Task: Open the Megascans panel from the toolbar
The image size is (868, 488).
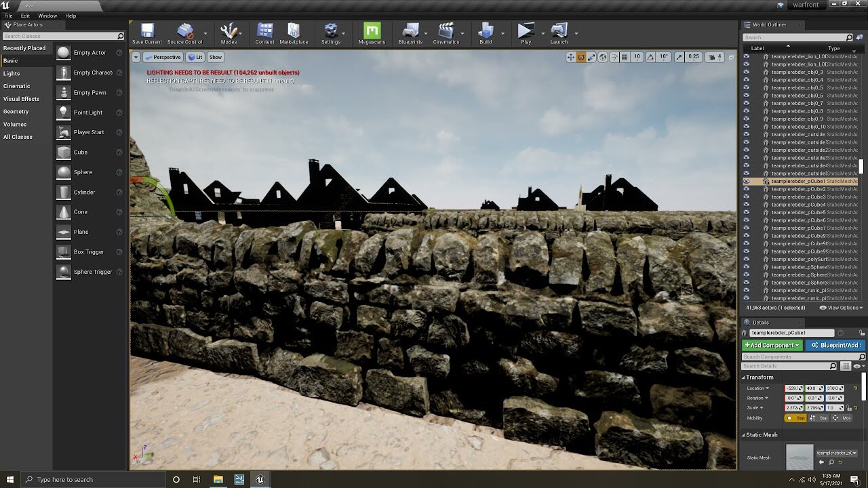Action: [372, 31]
